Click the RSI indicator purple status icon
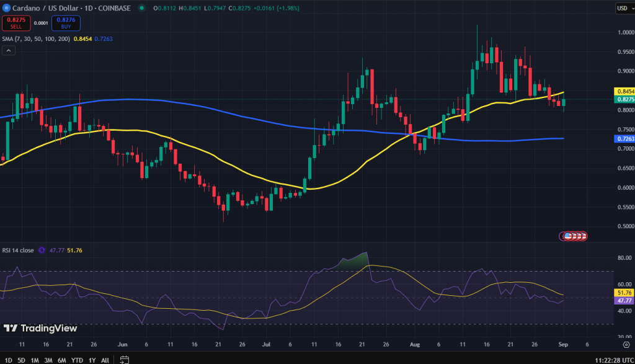635x364 pixels. pos(42,251)
